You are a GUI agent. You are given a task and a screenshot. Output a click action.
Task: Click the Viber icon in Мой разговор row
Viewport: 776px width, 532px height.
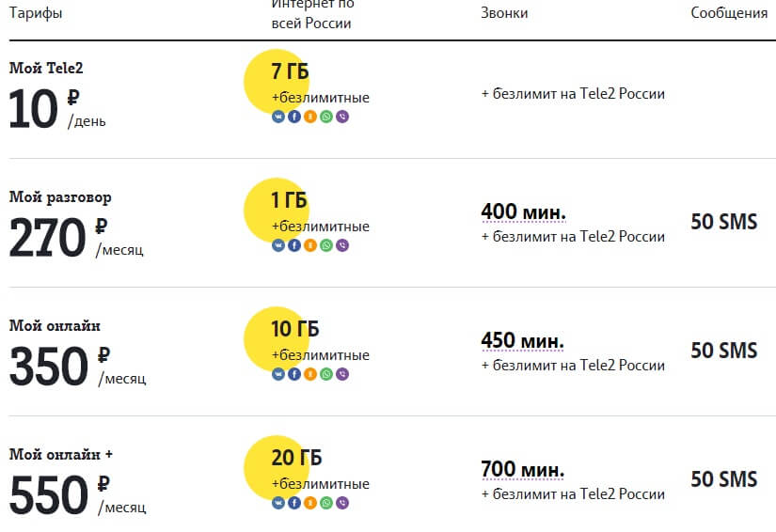pyautogui.click(x=342, y=245)
